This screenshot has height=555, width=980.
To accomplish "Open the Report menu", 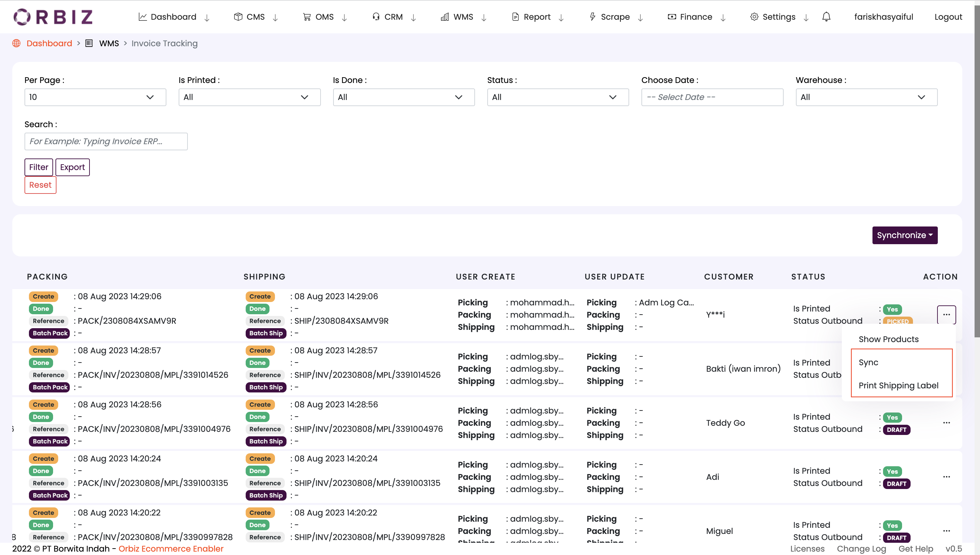I will click(537, 17).
